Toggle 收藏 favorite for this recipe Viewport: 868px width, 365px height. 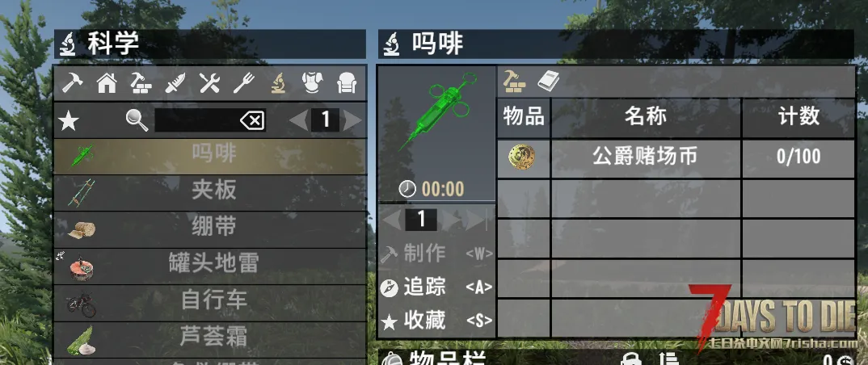tap(436, 321)
